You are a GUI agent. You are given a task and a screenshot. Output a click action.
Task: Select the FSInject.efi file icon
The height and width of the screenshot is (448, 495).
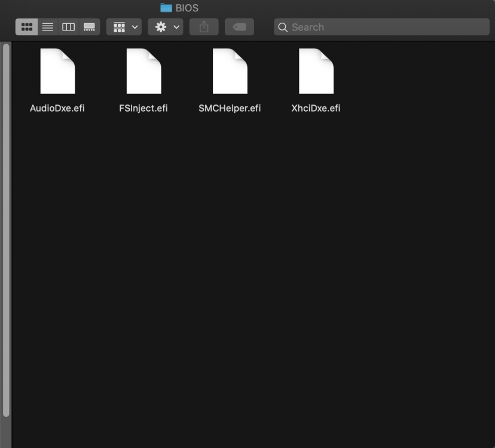[x=144, y=71]
